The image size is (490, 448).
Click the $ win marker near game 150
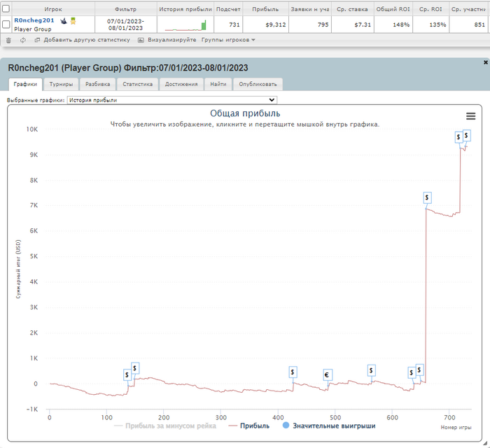tap(135, 368)
